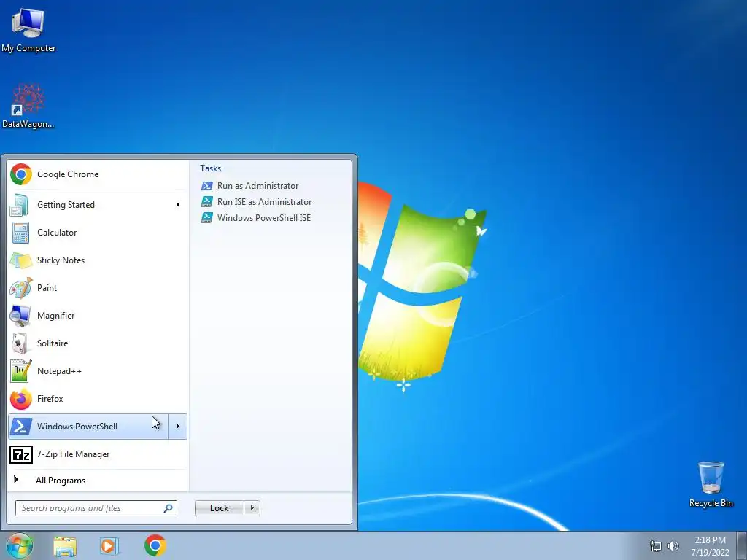Open the shutdown options arrow next to Lock
Viewport: 747px width, 560px height.
(252, 508)
